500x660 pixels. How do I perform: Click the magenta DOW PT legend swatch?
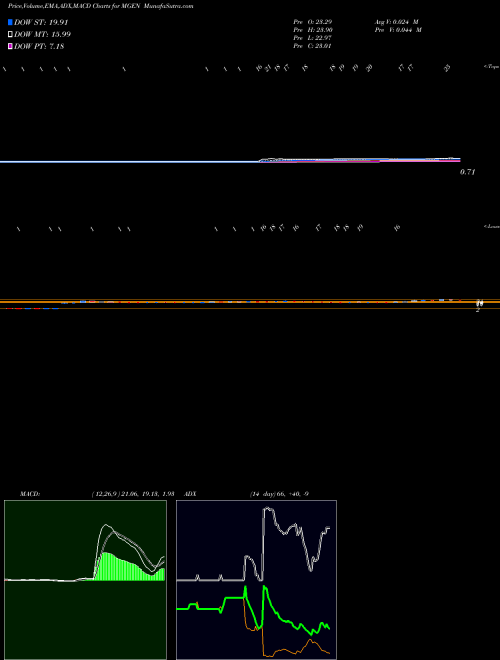(10, 46)
